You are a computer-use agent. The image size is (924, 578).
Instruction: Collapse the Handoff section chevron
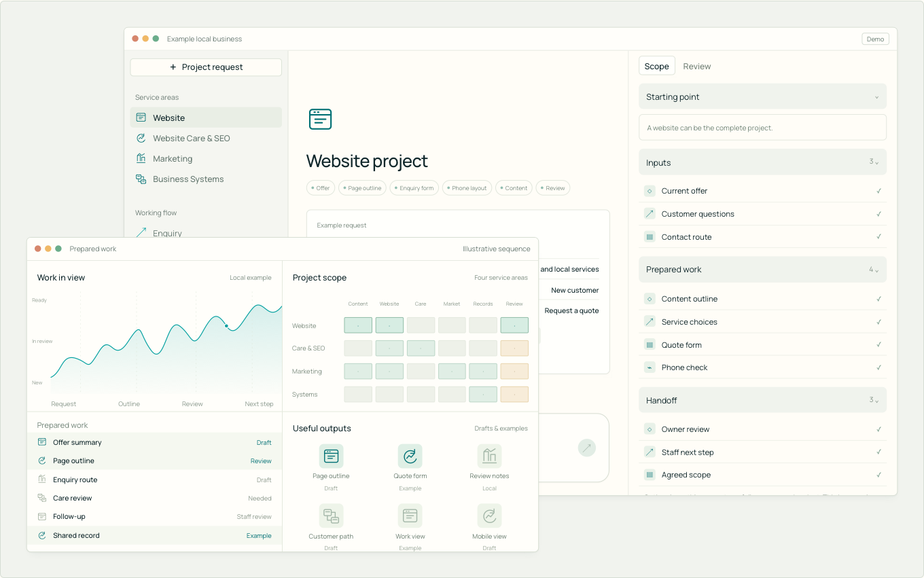tap(876, 400)
